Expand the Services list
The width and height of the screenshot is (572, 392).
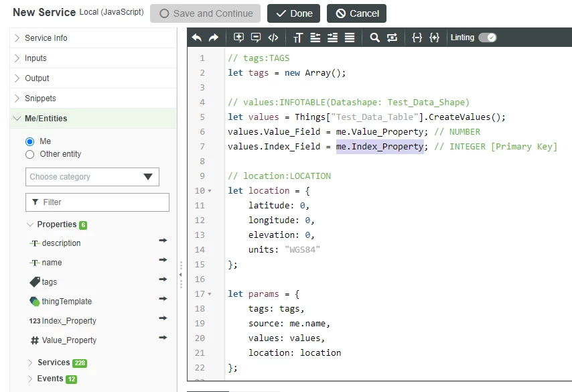[30, 363]
